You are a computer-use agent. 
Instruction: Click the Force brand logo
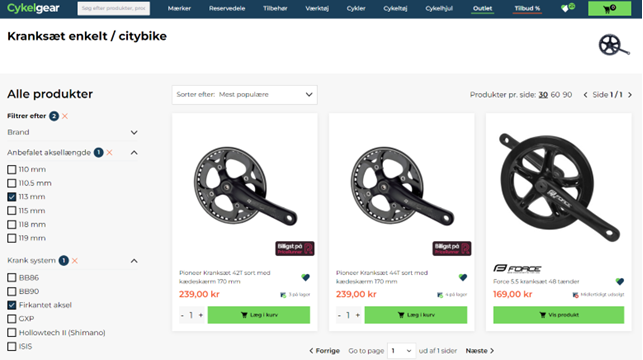pyautogui.click(x=517, y=269)
